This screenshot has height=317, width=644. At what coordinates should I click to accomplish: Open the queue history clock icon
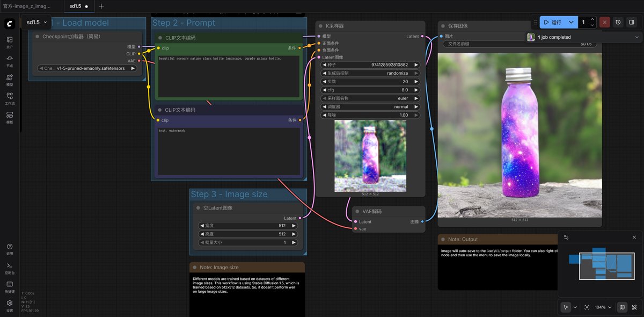pyautogui.click(x=618, y=23)
